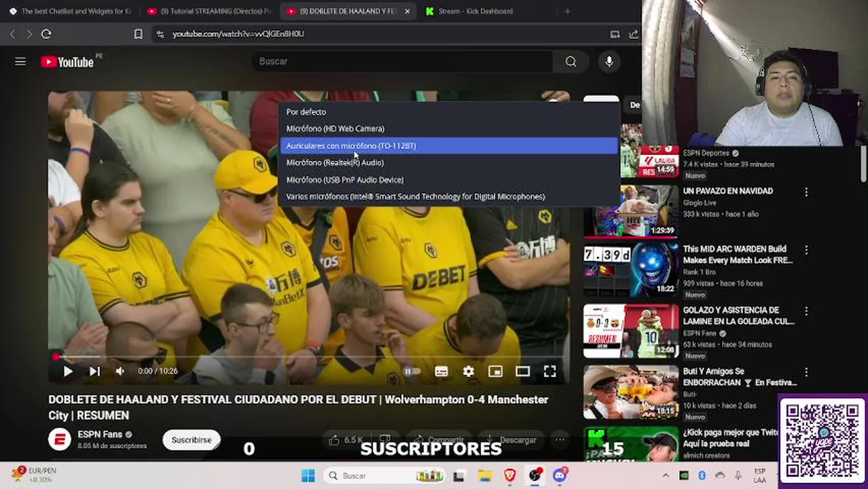Skip to the next video
The image size is (868, 489).
click(94, 371)
